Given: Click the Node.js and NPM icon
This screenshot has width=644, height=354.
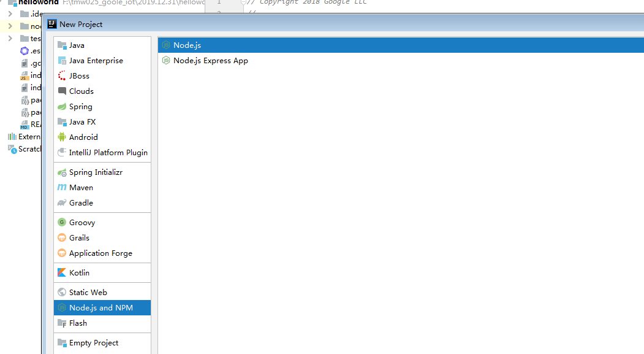Looking at the screenshot, I should pos(62,307).
